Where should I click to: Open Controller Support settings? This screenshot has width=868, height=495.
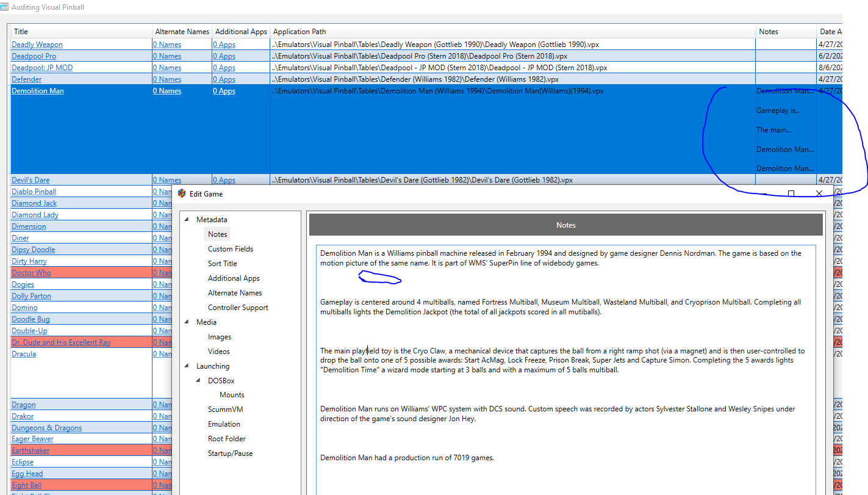(x=238, y=308)
